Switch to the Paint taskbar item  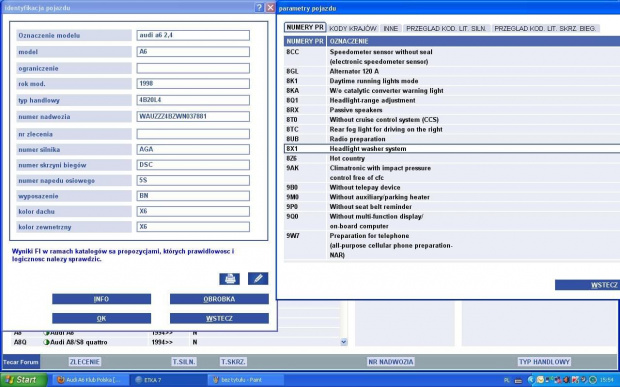click(x=245, y=380)
